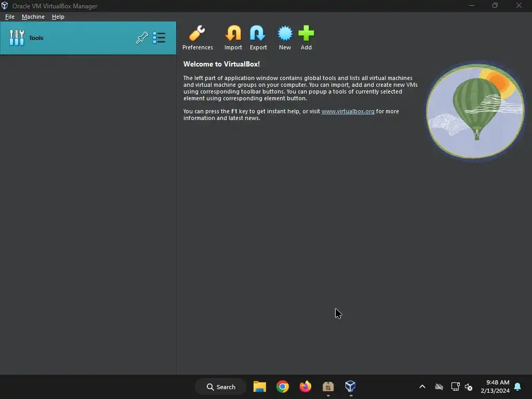The image size is (532, 399).
Task: Close the VirtualBox Manager window
Action: (x=519, y=5)
